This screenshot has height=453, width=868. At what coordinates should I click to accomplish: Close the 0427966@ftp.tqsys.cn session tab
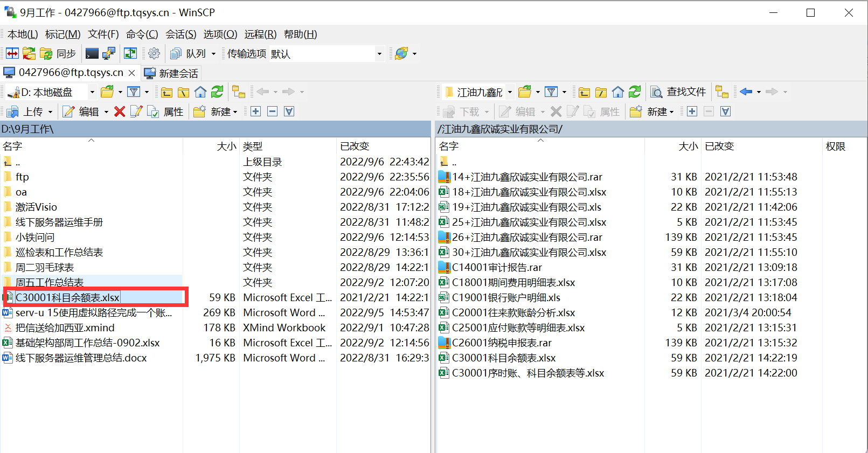click(x=131, y=73)
